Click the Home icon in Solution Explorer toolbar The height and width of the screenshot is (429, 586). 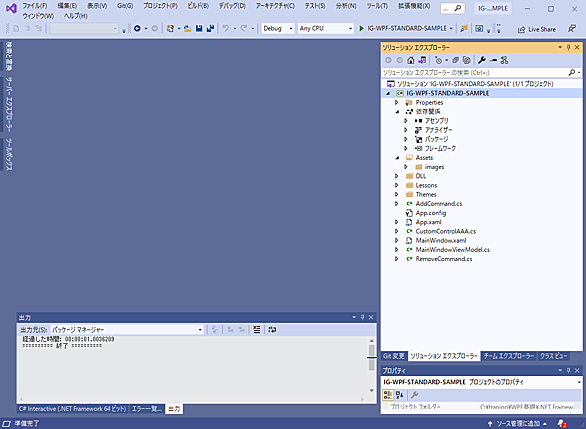coord(411,60)
